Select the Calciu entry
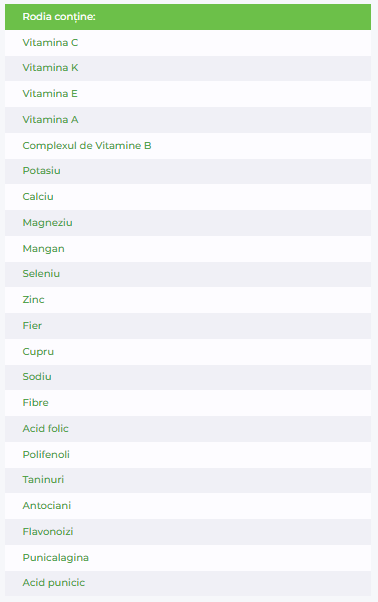 pos(188,197)
